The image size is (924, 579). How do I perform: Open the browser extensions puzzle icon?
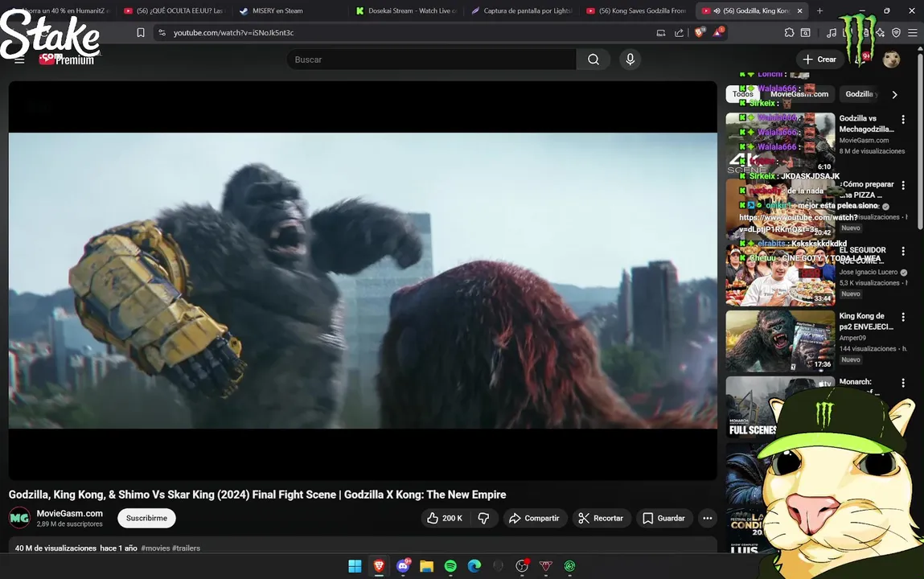point(789,33)
